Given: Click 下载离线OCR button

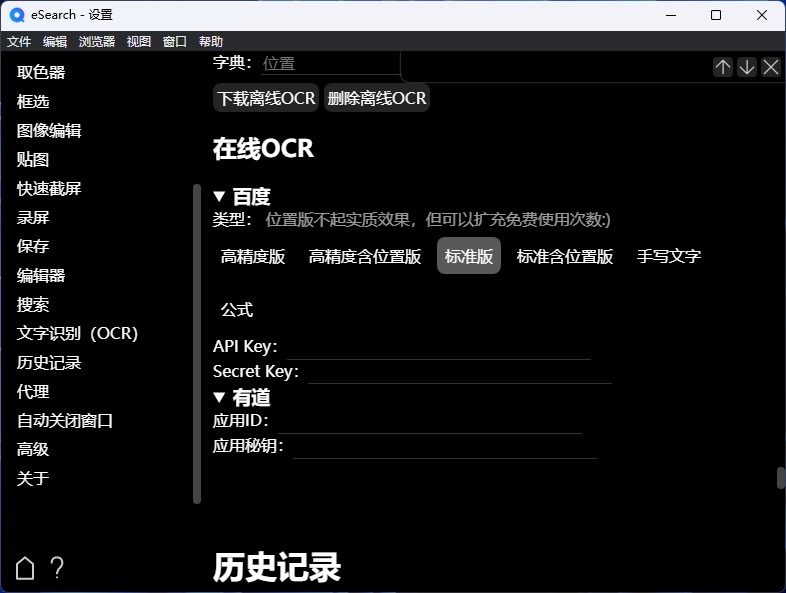Looking at the screenshot, I should [x=266, y=98].
